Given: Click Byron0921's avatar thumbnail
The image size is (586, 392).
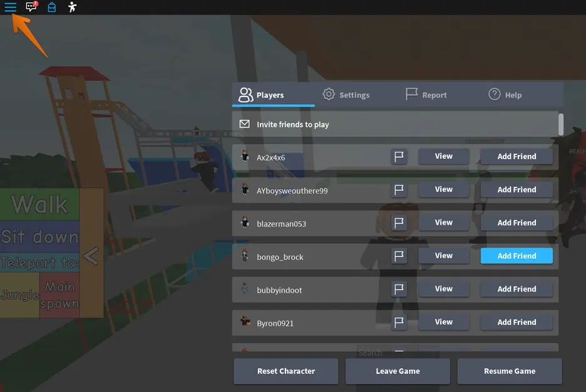Looking at the screenshot, I should click(245, 321).
